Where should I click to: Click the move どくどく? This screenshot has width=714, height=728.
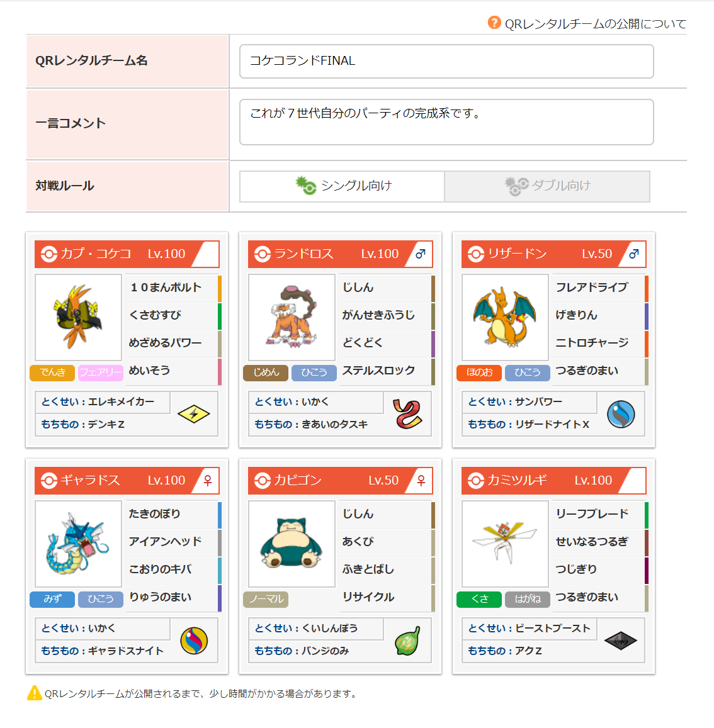pos(363,343)
